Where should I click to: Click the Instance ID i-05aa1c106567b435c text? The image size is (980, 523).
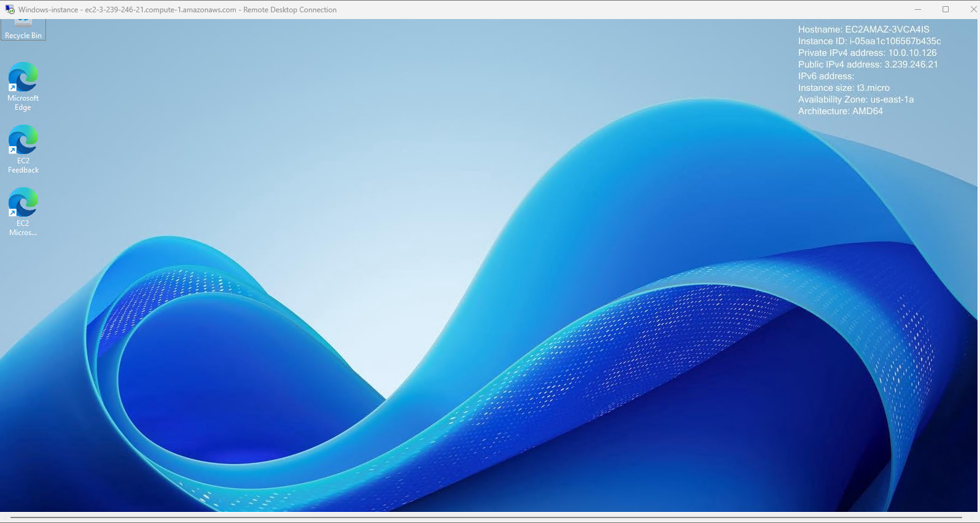(x=869, y=41)
